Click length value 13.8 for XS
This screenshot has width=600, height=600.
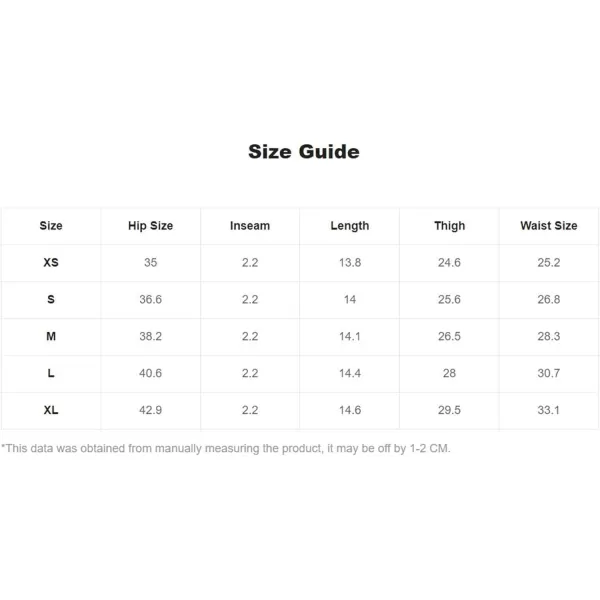click(x=350, y=262)
